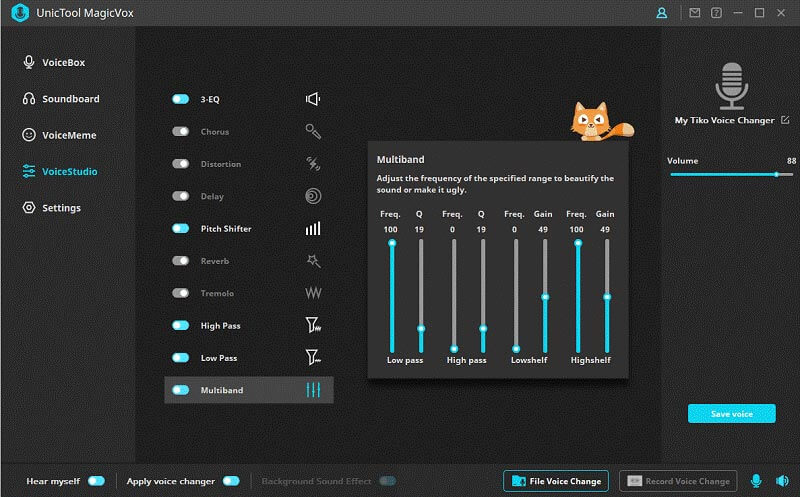This screenshot has width=800, height=497.
Task: Click the Delay spiral icon
Action: pyautogui.click(x=313, y=196)
